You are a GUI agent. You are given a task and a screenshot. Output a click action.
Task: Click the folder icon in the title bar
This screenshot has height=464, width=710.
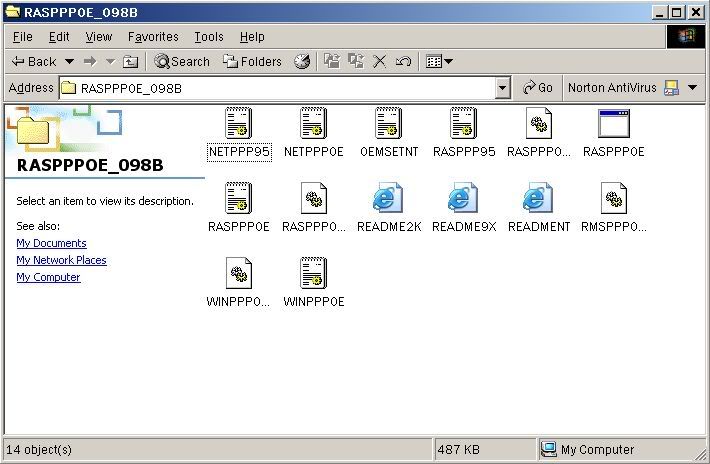tap(13, 12)
